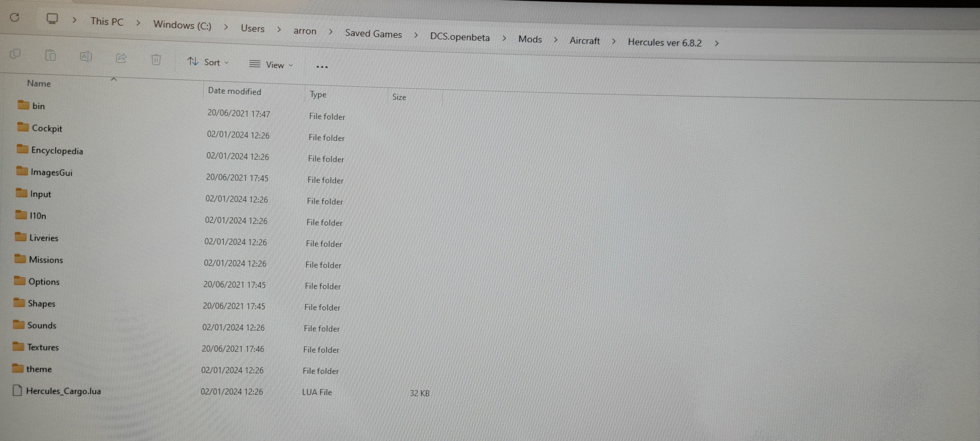Click the Encyclopedia folder name
This screenshot has height=441, width=980.
(57, 151)
